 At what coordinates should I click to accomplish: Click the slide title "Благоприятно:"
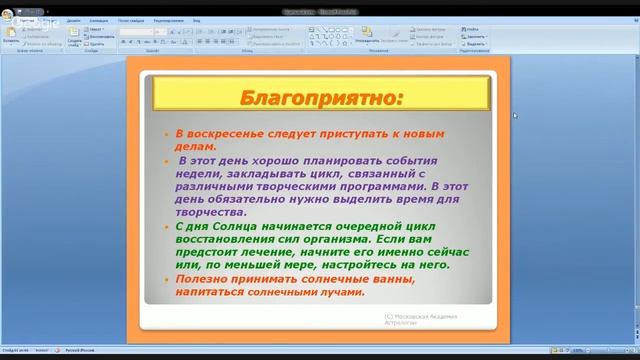pyautogui.click(x=321, y=98)
